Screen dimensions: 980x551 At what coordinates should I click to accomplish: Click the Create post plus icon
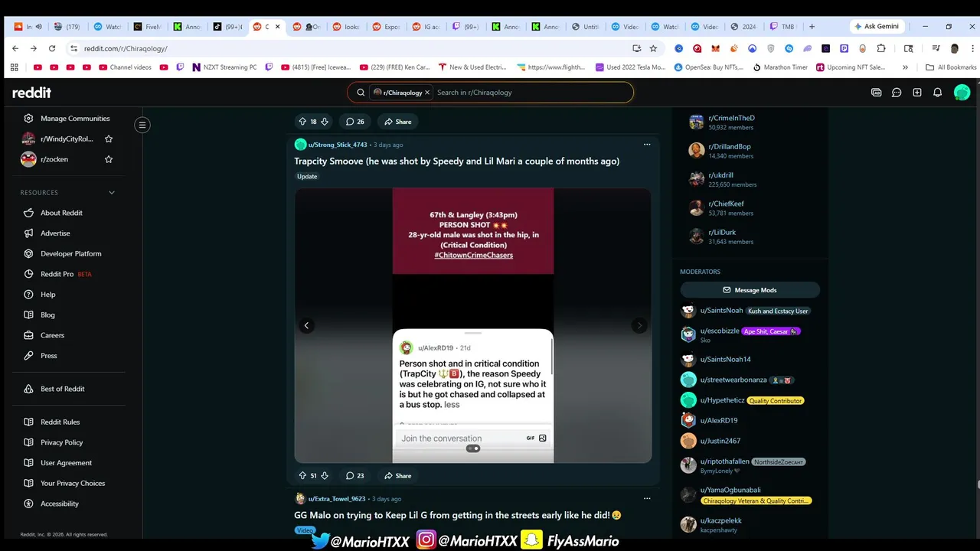click(x=917, y=93)
